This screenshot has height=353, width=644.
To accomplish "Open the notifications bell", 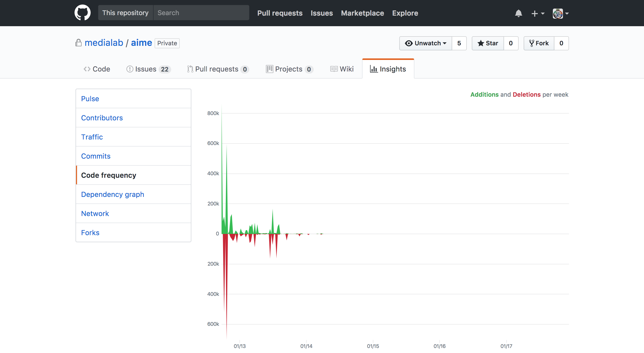I will click(518, 13).
